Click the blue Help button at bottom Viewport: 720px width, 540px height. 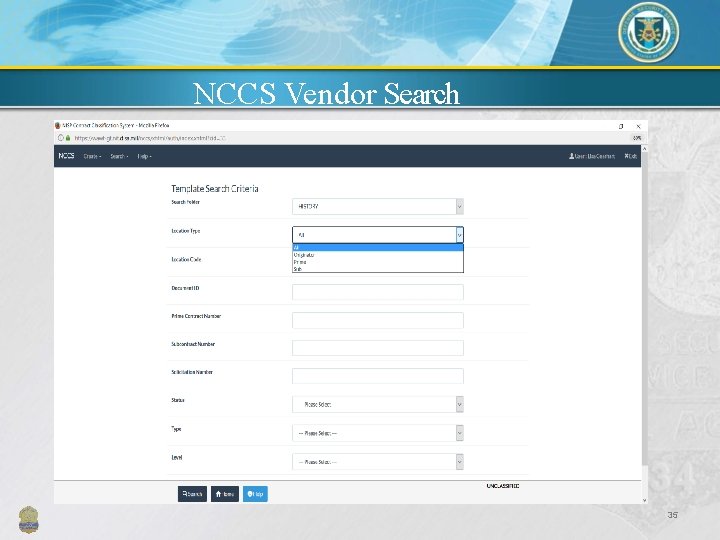click(255, 494)
